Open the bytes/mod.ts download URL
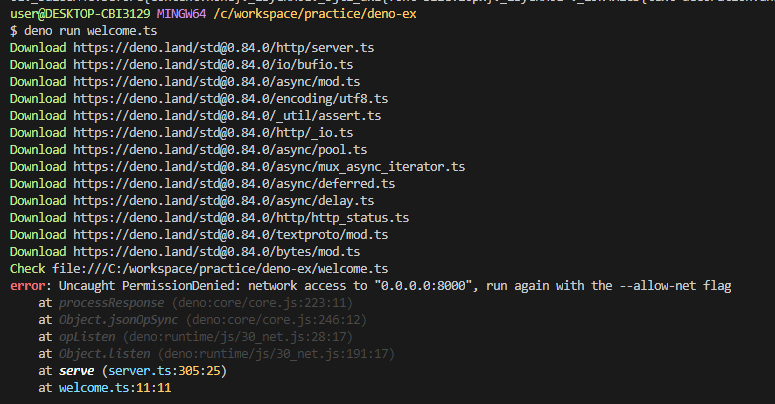The height and width of the screenshot is (404, 775). pos(216,251)
